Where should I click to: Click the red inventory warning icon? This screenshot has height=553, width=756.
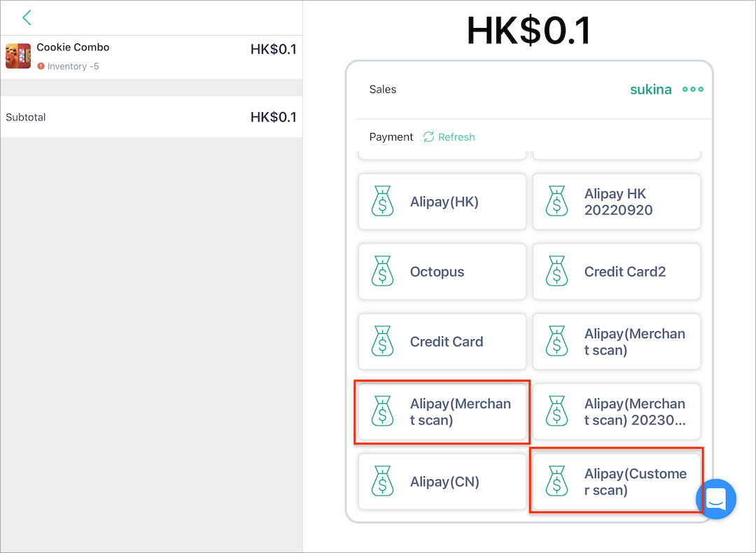click(41, 66)
